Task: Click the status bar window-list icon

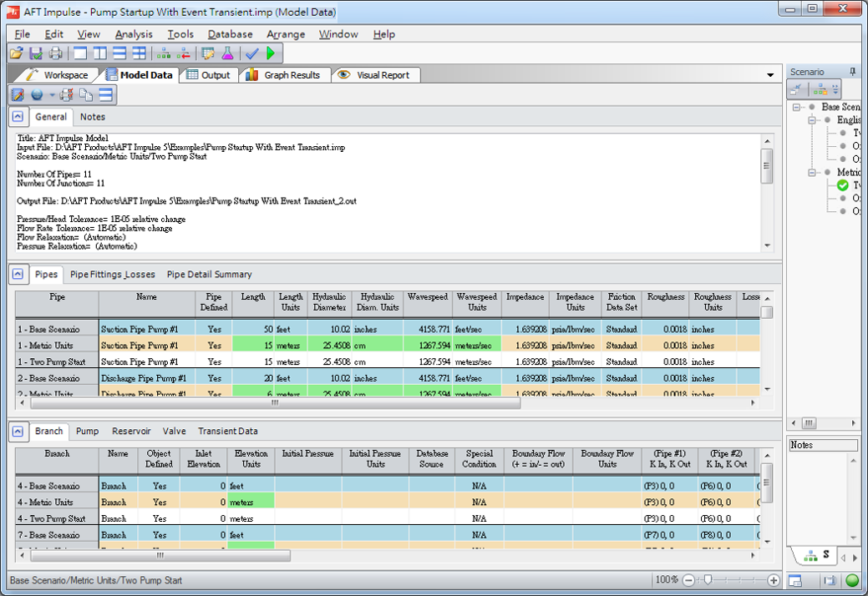Action: click(x=795, y=580)
